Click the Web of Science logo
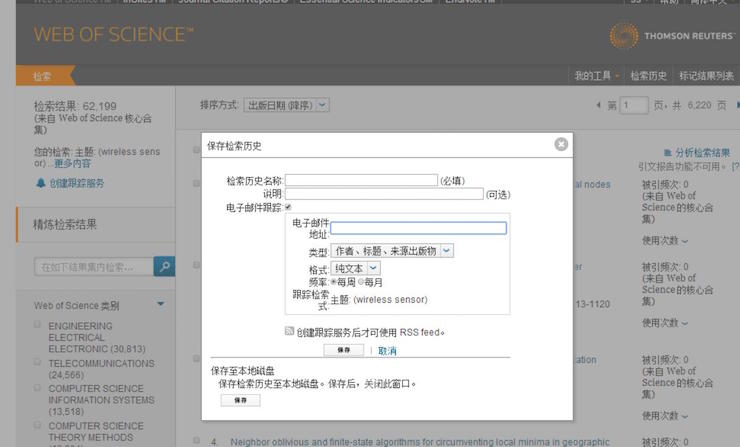740x447 pixels. point(113,35)
